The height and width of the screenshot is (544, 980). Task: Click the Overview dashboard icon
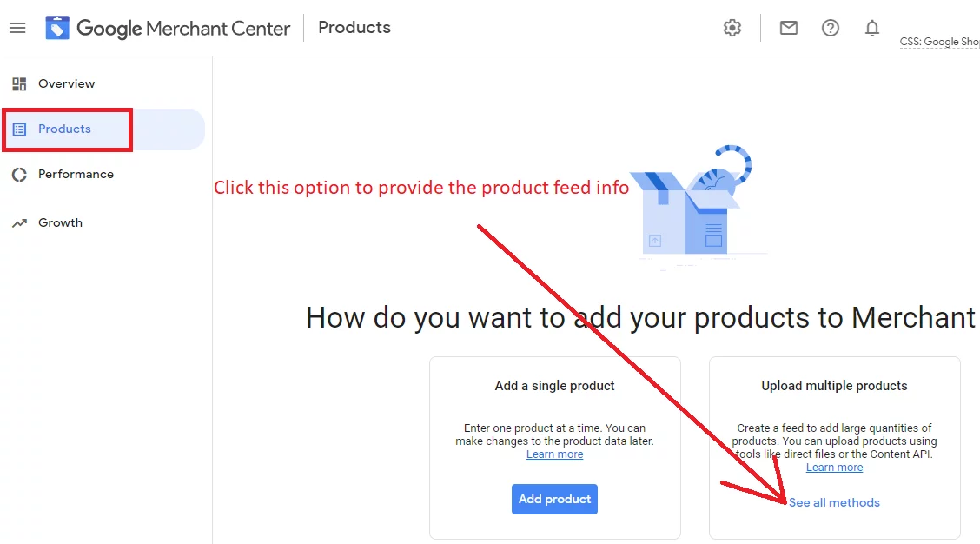pyautogui.click(x=19, y=84)
